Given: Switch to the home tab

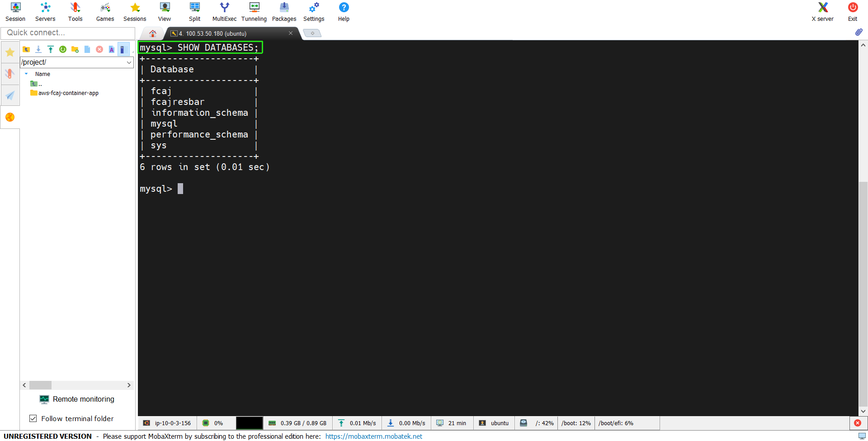Looking at the screenshot, I should 153,33.
